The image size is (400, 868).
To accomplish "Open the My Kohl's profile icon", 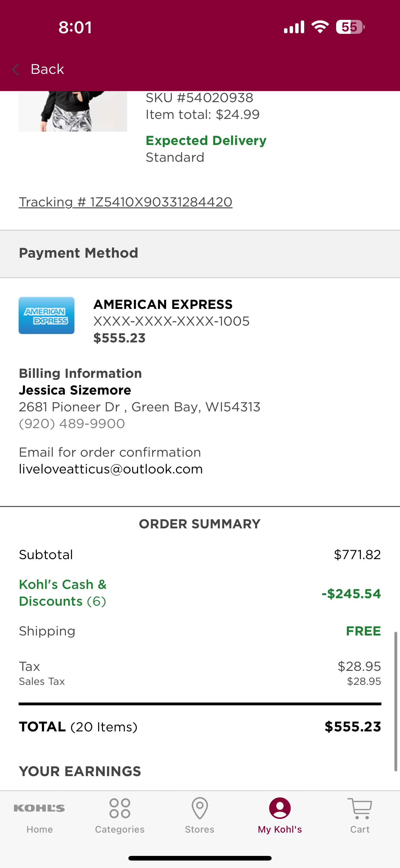I will (280, 808).
